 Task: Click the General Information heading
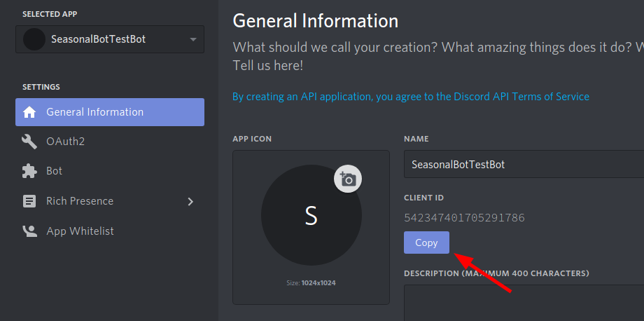316,20
